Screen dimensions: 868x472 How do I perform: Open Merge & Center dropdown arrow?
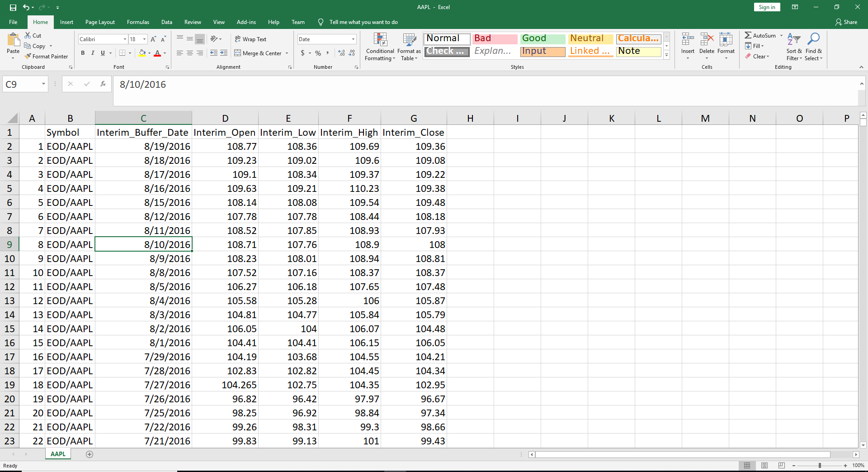tap(287, 53)
